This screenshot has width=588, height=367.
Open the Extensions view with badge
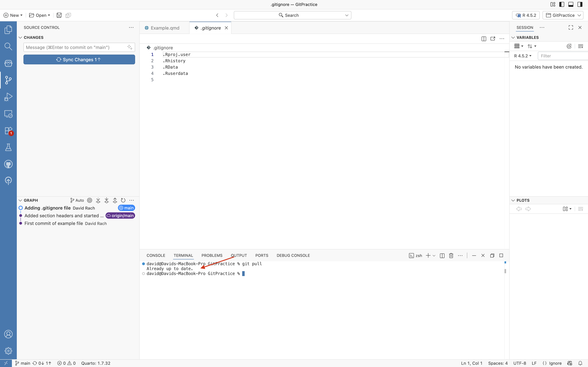(x=8, y=131)
